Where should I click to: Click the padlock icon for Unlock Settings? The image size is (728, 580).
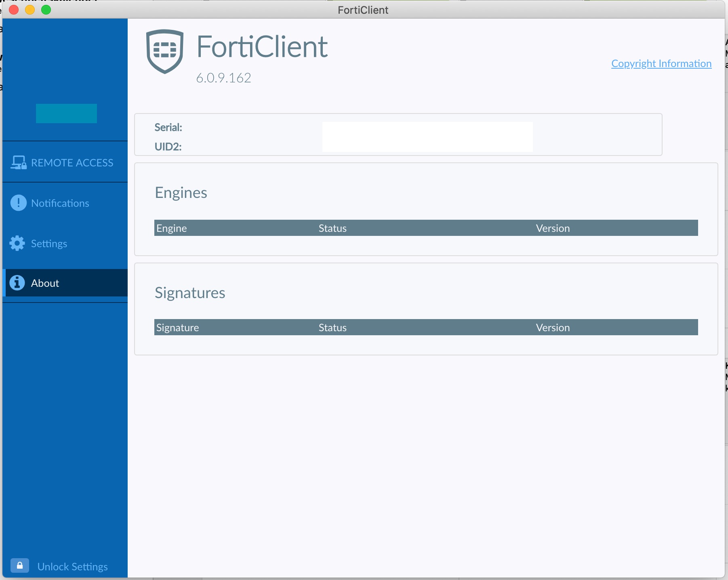(x=19, y=565)
